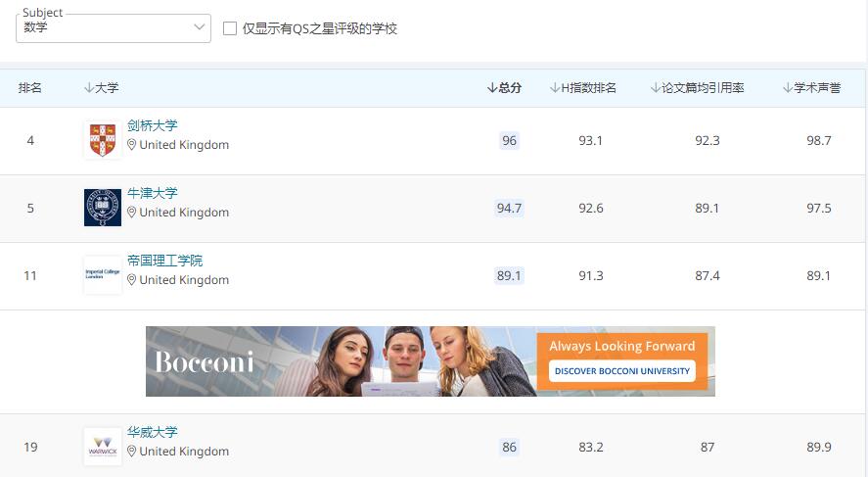Image resolution: width=868 pixels, height=477 pixels.
Task: Click the Warwick University logo
Action: pyautogui.click(x=103, y=447)
